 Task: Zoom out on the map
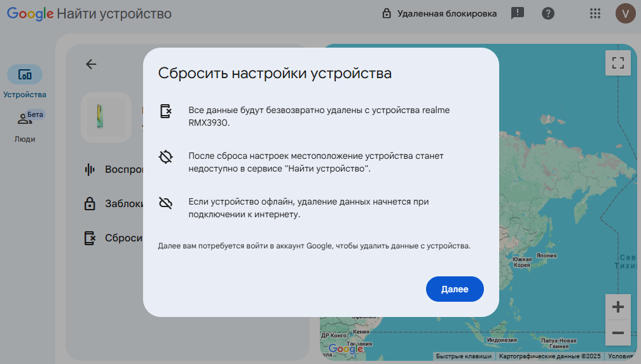[x=617, y=332]
